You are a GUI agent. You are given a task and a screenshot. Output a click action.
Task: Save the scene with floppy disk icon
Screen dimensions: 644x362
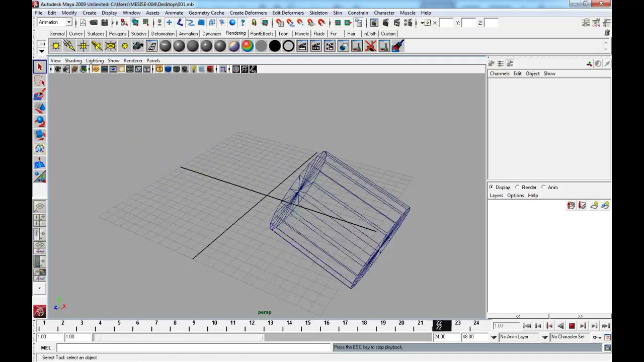(x=104, y=23)
